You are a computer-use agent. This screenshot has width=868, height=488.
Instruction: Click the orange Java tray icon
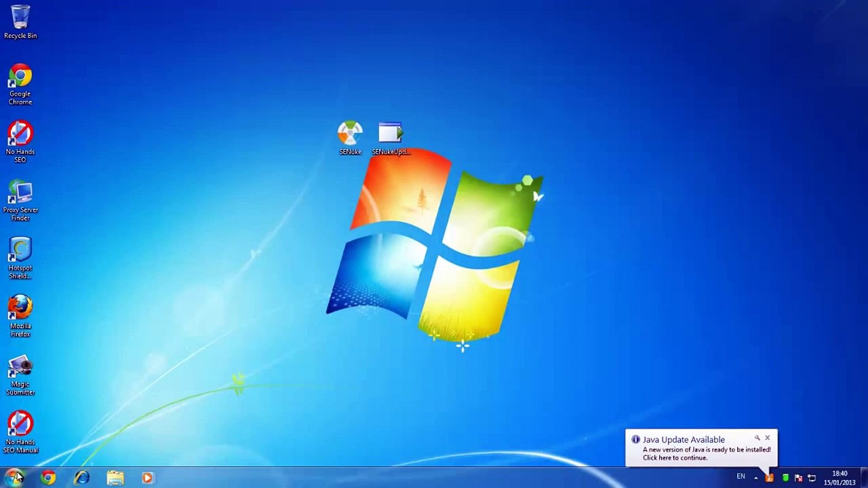770,478
